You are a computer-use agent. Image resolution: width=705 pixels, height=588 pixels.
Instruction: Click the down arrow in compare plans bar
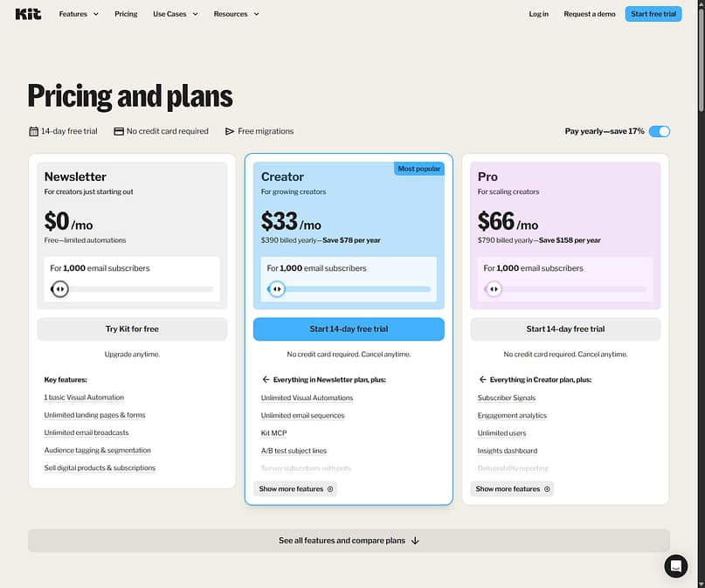[x=415, y=540]
